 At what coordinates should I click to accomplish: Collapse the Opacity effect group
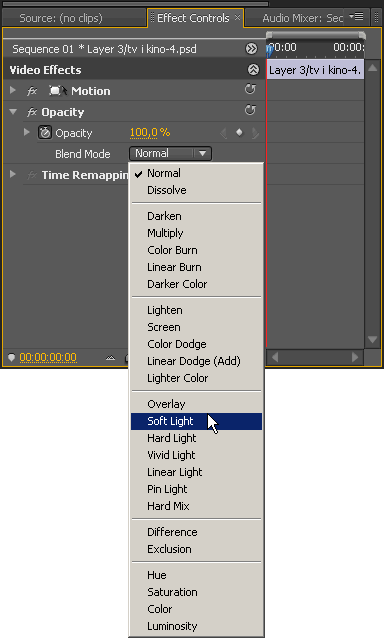(x=13, y=111)
